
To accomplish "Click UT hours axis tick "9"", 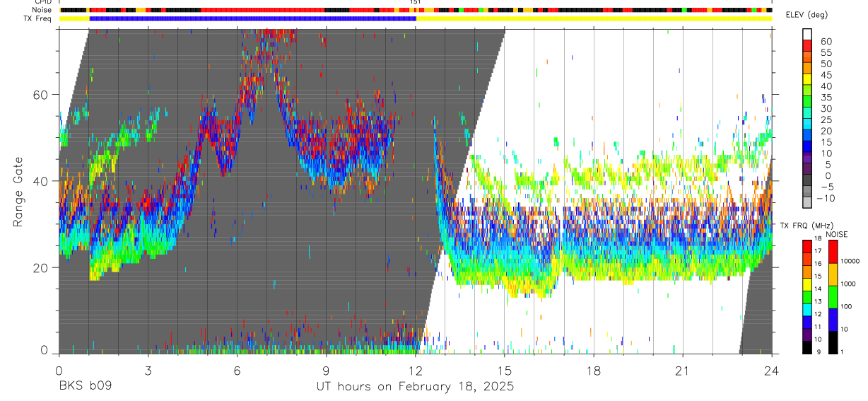I will [x=326, y=370].
